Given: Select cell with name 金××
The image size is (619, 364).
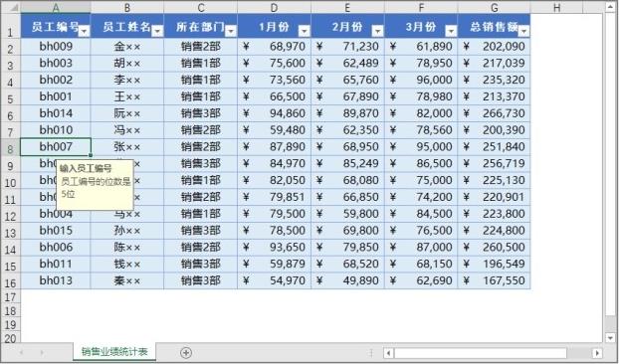Looking at the screenshot, I should point(127,47).
